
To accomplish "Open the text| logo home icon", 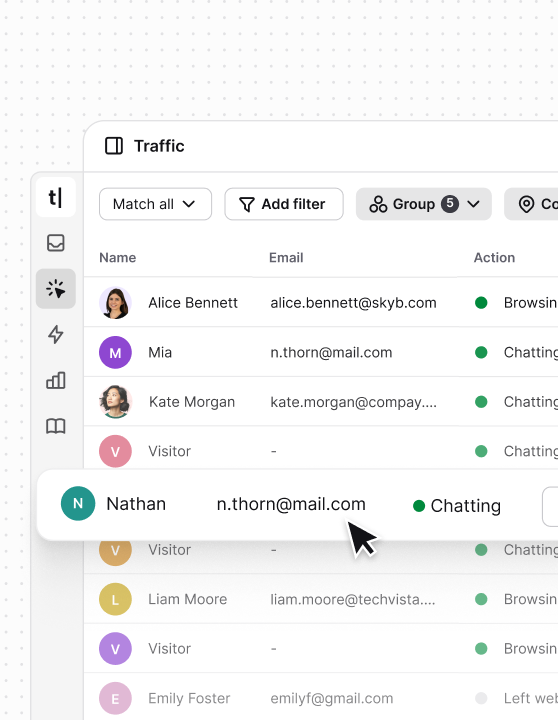I will pyautogui.click(x=56, y=197).
